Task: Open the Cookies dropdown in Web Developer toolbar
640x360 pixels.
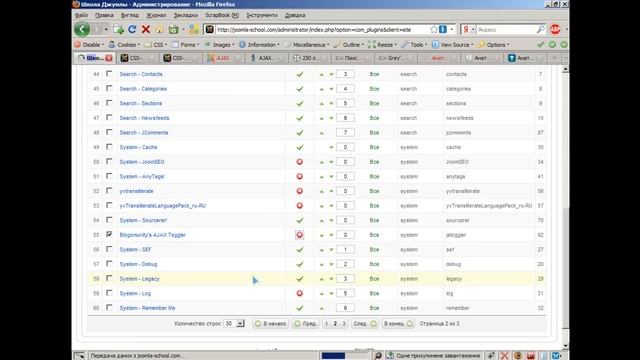Action: pos(124,44)
